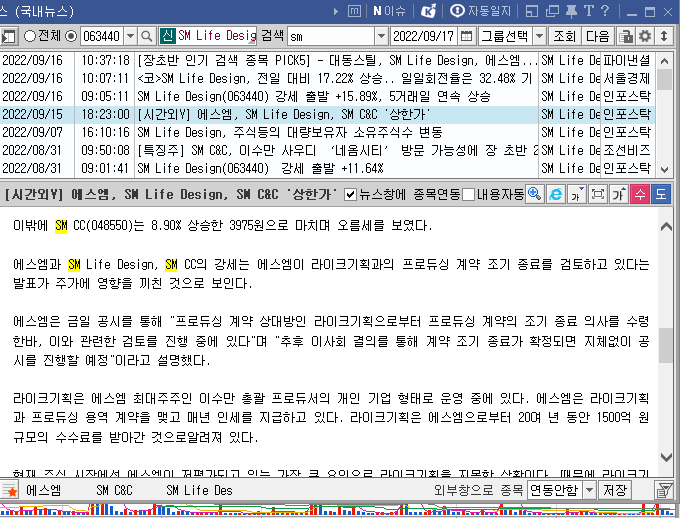Open news '강세 출발 +15.89%, 5거래일 연속 상승' row
Screen dimensions: 680x518
pyautogui.click(x=327, y=96)
